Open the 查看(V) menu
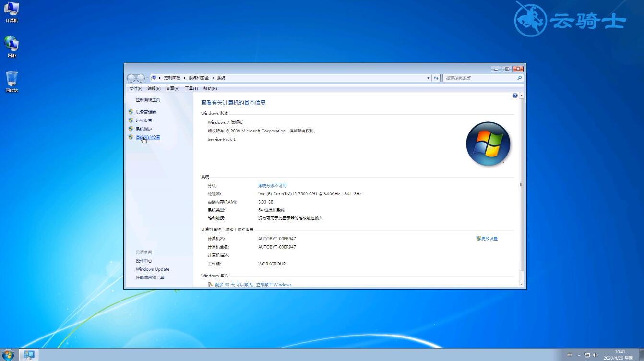 click(x=173, y=88)
